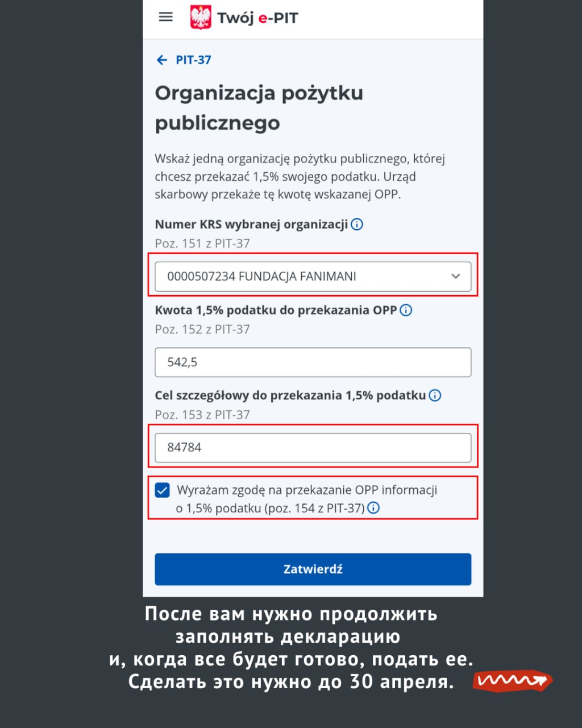582x728 pixels.
Task: Click the Organizacja pożytku publicznego heading
Action: pyautogui.click(x=259, y=107)
